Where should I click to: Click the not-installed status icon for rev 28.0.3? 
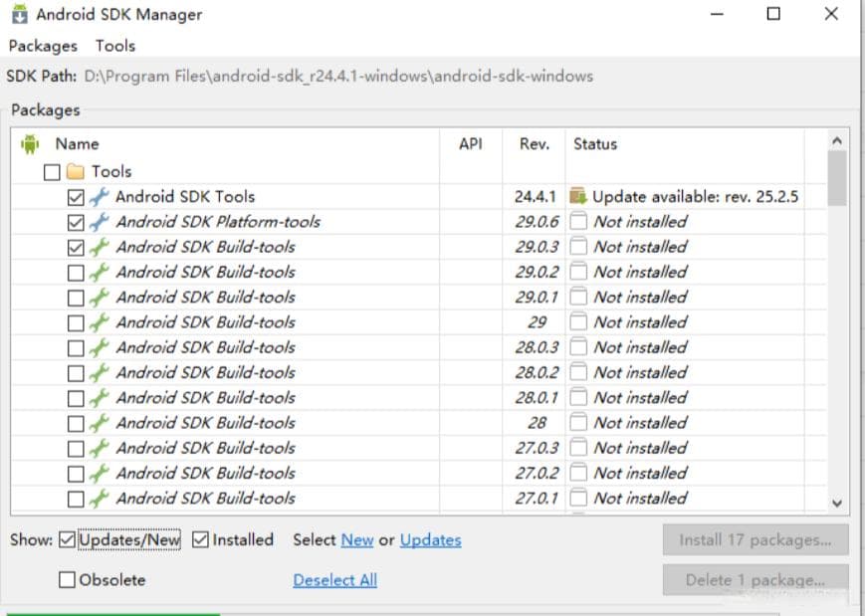coord(578,347)
